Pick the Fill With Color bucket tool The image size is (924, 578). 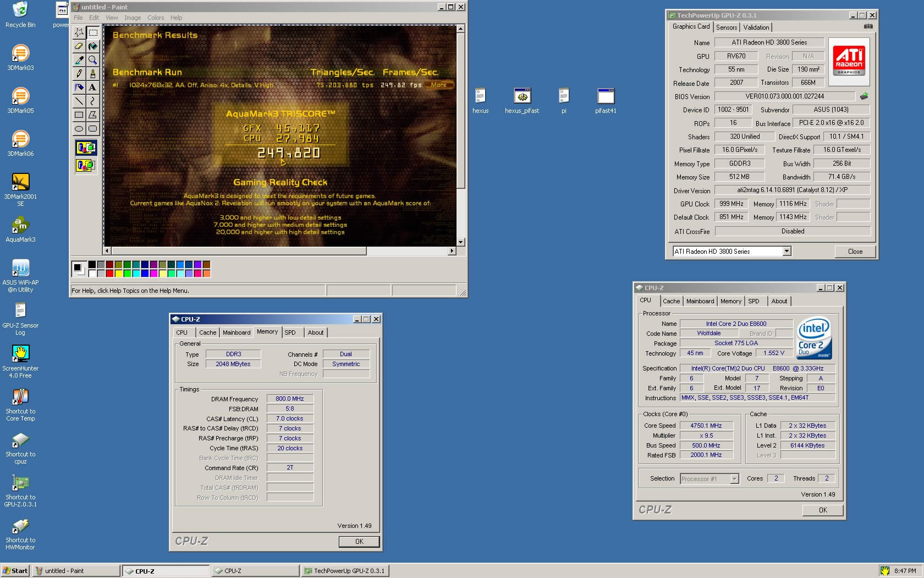pyautogui.click(x=93, y=46)
